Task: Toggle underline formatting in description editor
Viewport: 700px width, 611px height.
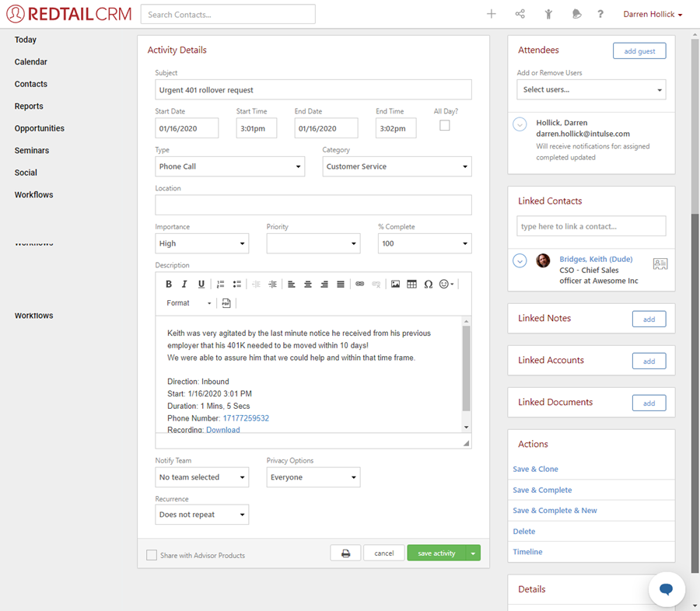Action: pos(201,285)
